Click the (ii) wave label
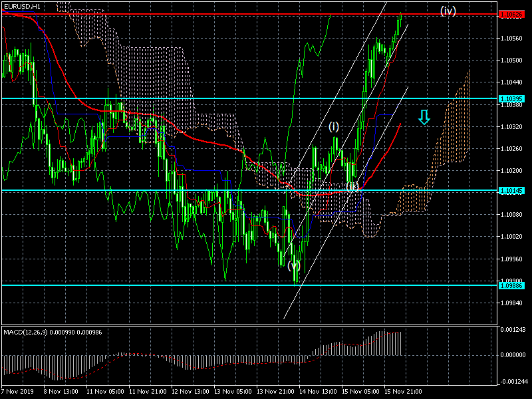This screenshot has height=399, width=532. [x=352, y=186]
